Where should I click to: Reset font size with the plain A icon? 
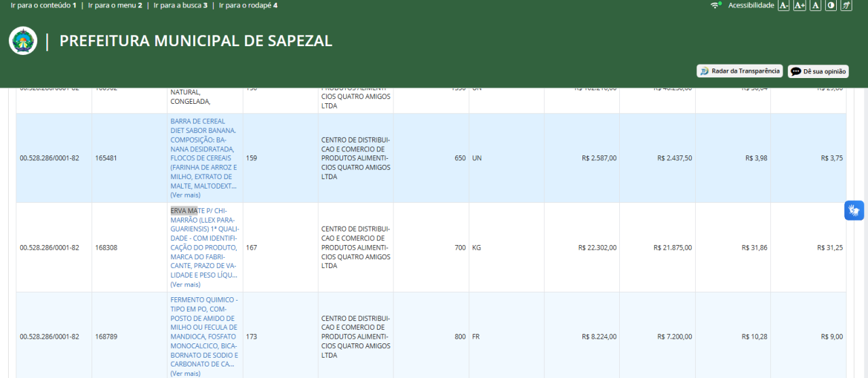(x=815, y=5)
